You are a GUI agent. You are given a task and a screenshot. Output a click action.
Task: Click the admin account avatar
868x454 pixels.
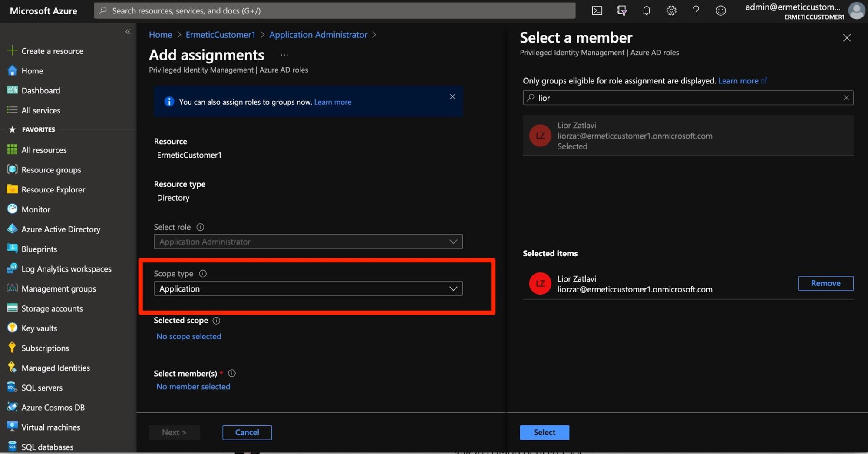tap(857, 10)
